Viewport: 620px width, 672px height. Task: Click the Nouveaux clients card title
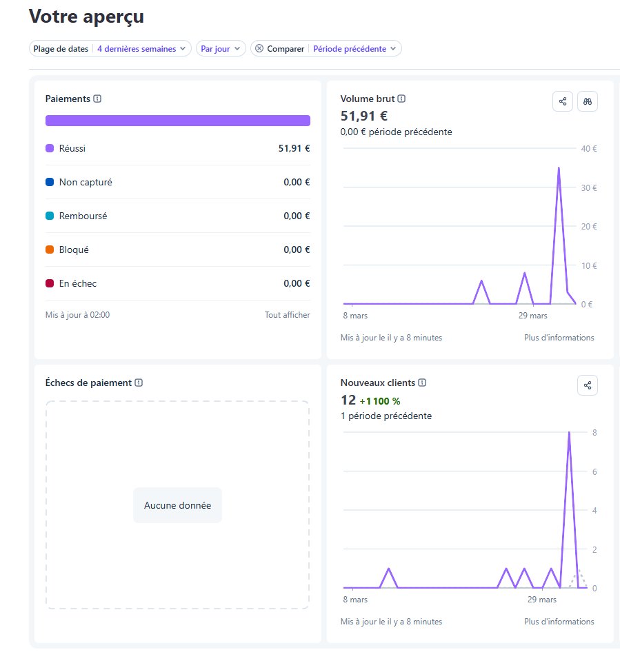coord(378,383)
